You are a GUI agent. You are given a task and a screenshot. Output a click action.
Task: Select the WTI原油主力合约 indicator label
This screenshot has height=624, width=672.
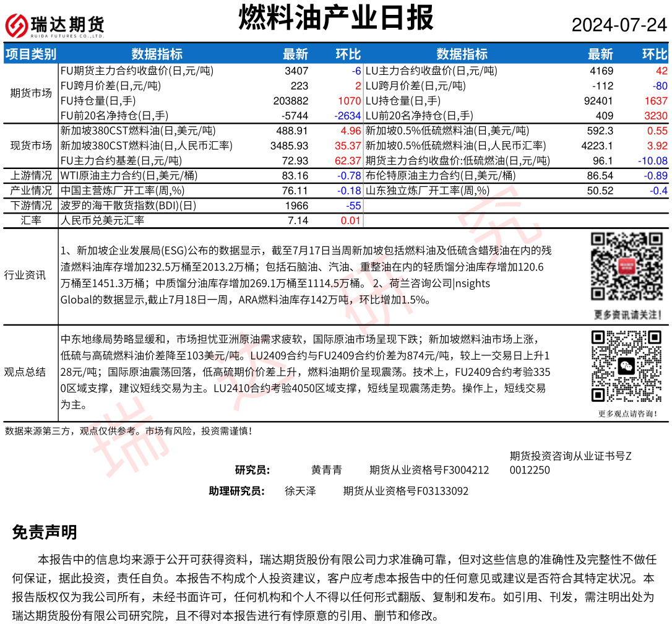click(x=120, y=176)
